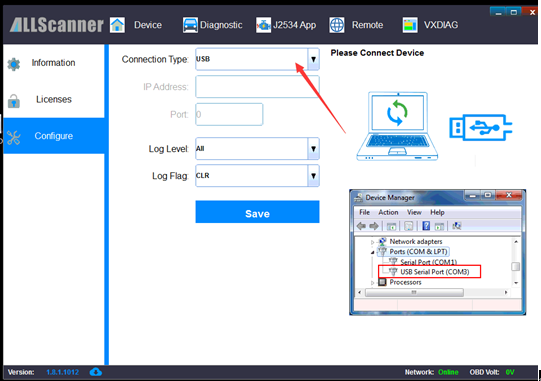This screenshot has height=381, width=541.
Task: Open File menu in Device Manager
Action: 364,212
